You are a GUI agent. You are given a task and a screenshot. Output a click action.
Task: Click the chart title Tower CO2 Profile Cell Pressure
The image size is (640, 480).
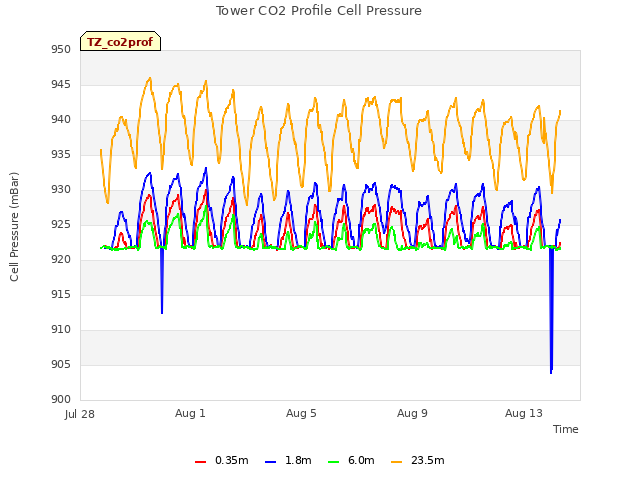[x=319, y=11]
